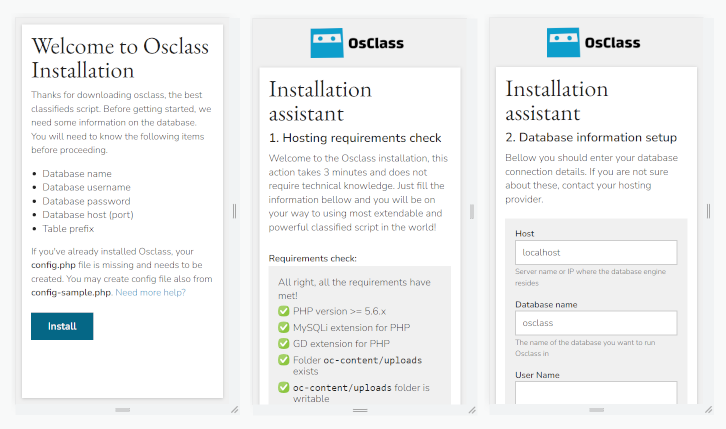Click 'Database password' list item
The height and width of the screenshot is (429, 726).
pyautogui.click(x=87, y=201)
